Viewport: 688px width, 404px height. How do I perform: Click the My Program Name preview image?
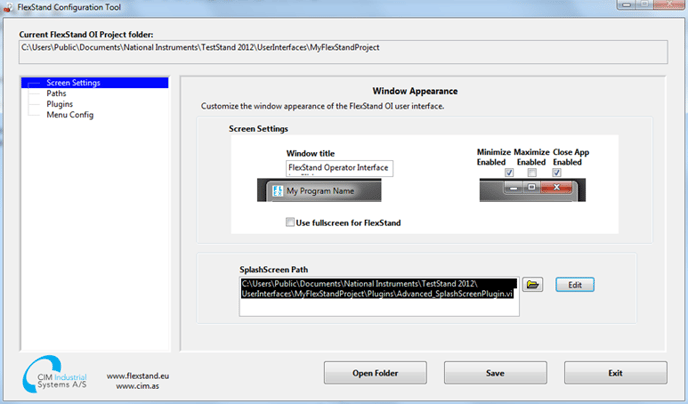coord(319,190)
